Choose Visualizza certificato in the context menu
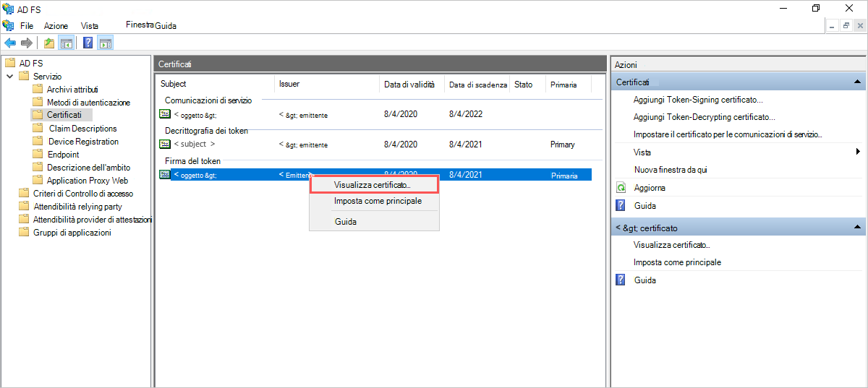Screen dimensions: 868x388 [374, 185]
